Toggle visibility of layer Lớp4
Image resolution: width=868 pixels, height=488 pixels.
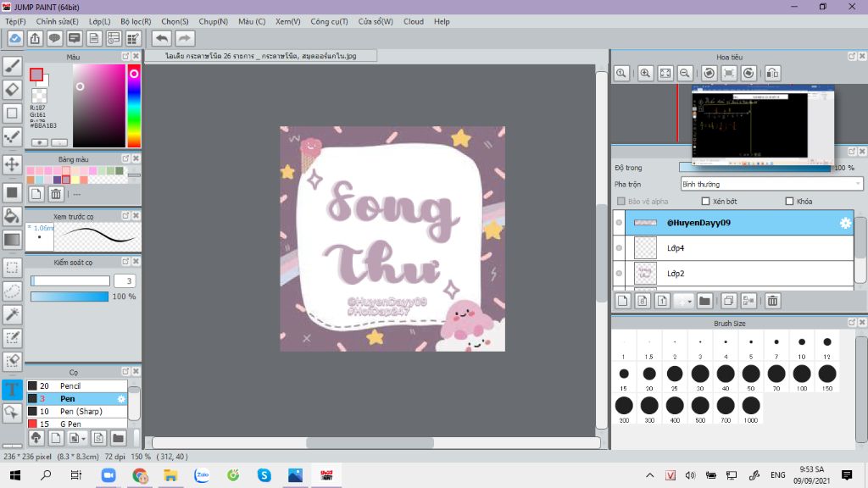click(619, 248)
